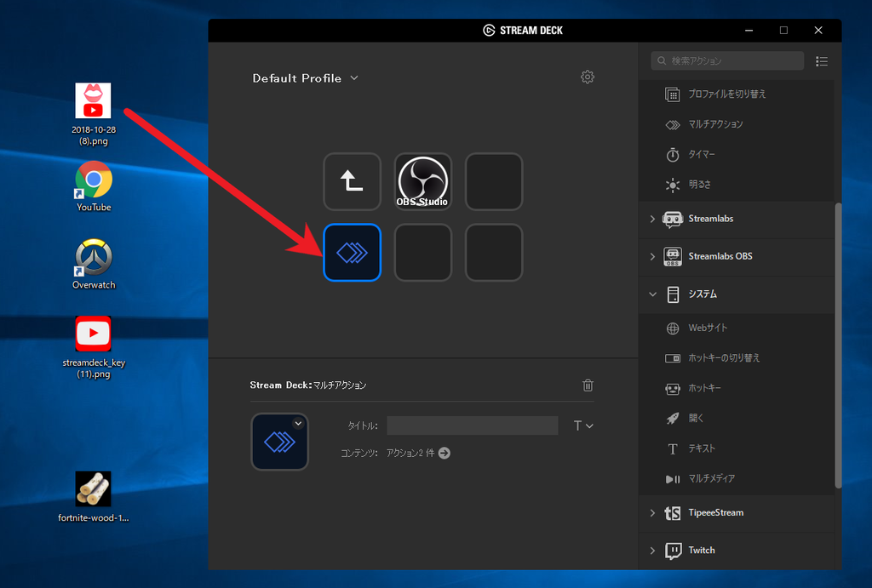The width and height of the screenshot is (872, 588).
Task: Click the Streamlabs OBS icon
Action: click(x=673, y=256)
